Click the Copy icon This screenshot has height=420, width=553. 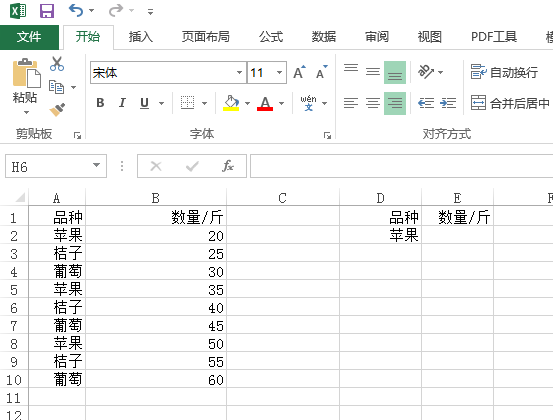[x=56, y=87]
